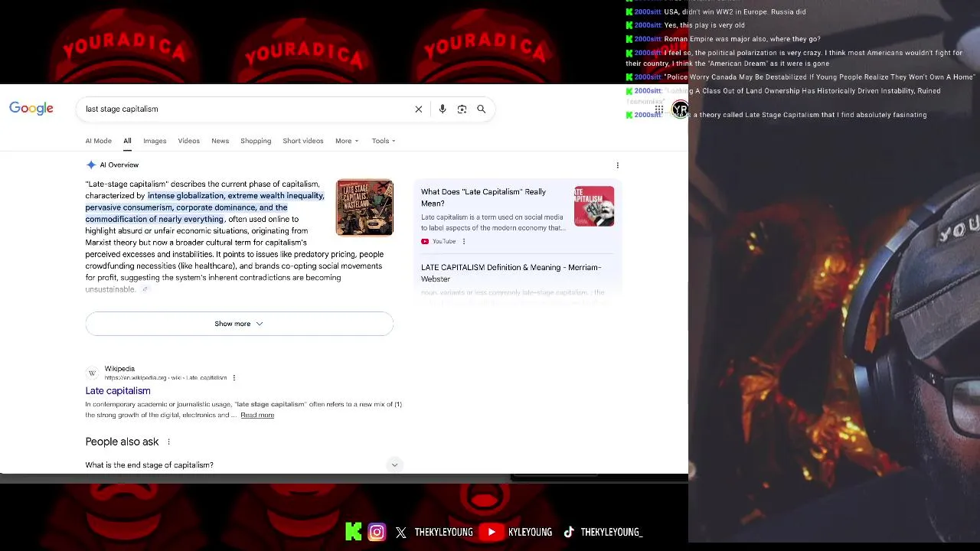Image resolution: width=980 pixels, height=551 pixels.
Task: Clear the search query with X
Action: (419, 109)
